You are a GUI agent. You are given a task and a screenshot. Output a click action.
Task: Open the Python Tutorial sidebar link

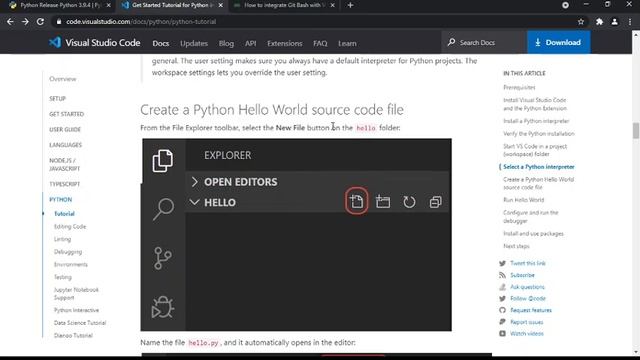[64, 213]
